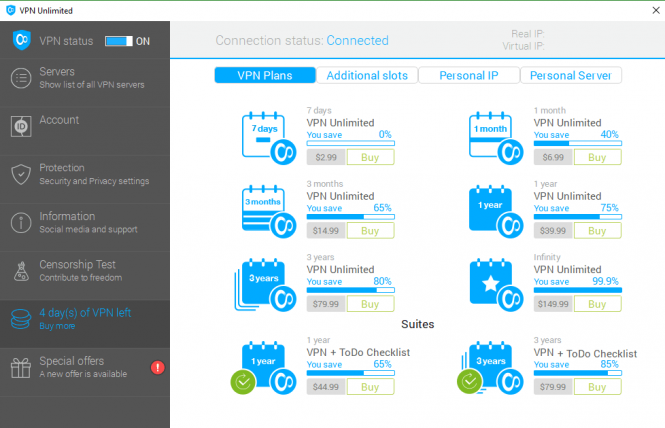Click the 75% savings bar for 1 year
This screenshot has width=665, height=428.
[x=578, y=217]
